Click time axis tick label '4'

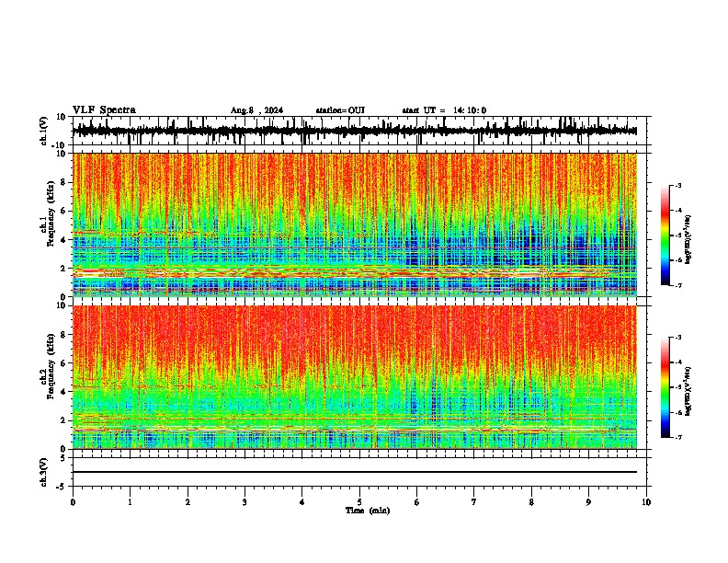(302, 502)
